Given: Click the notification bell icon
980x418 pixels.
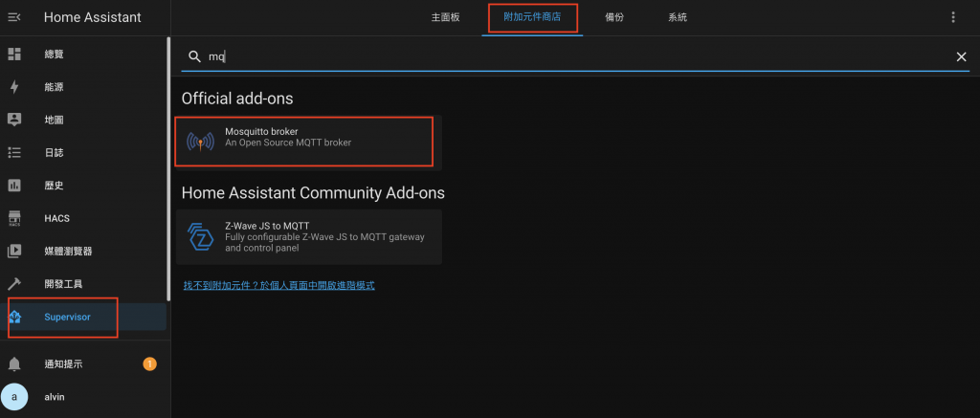Looking at the screenshot, I should click(x=14, y=364).
